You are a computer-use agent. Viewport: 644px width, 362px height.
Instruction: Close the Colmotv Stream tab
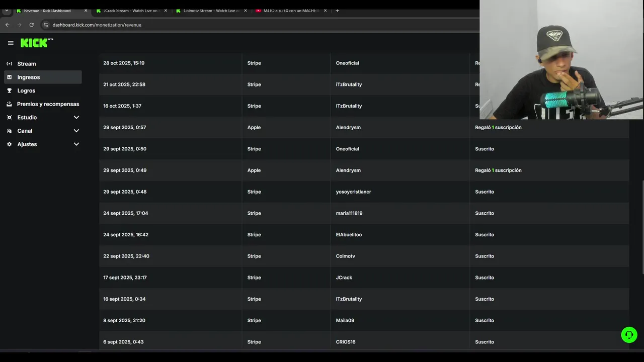[x=246, y=11]
